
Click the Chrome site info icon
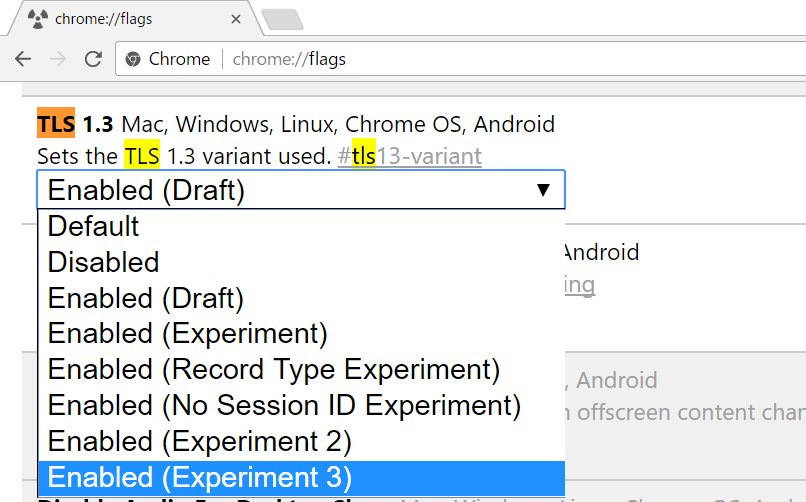[x=133, y=59]
